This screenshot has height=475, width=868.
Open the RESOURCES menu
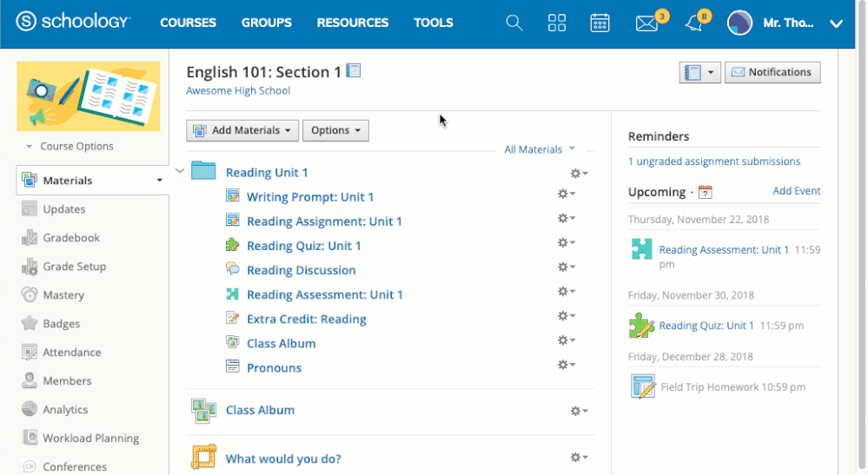(x=353, y=23)
